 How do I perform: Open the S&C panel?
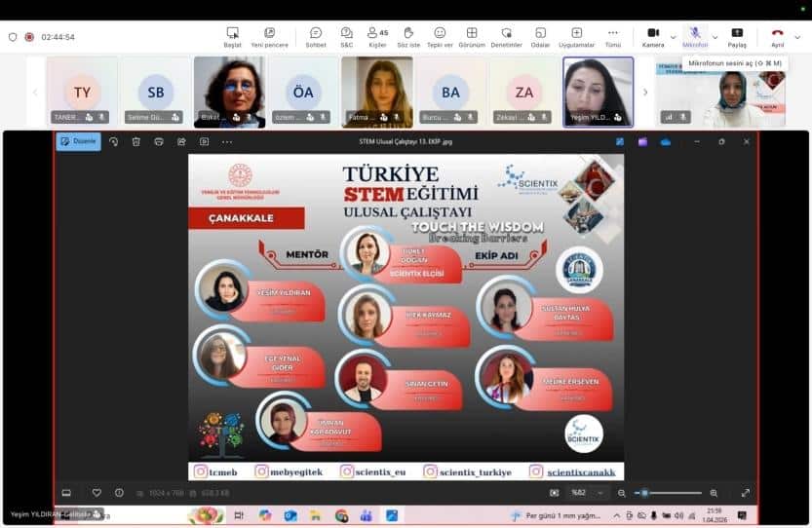tap(346, 36)
